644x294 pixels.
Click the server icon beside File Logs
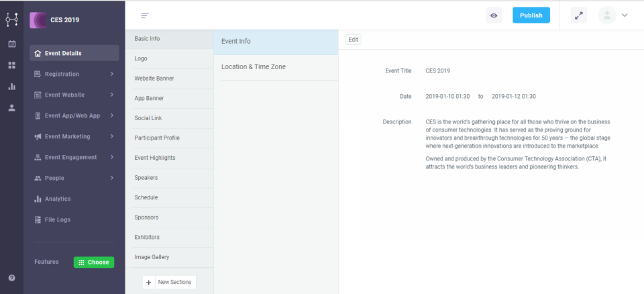38,219
